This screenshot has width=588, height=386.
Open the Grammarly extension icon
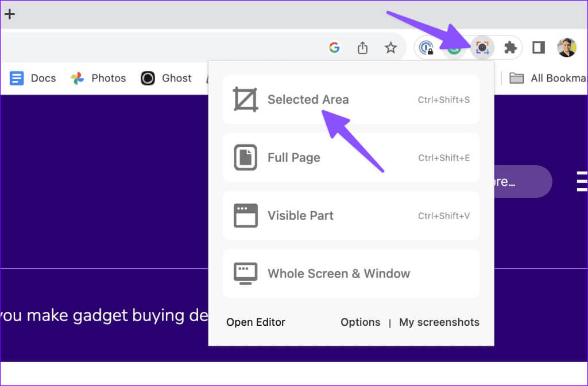pos(454,48)
